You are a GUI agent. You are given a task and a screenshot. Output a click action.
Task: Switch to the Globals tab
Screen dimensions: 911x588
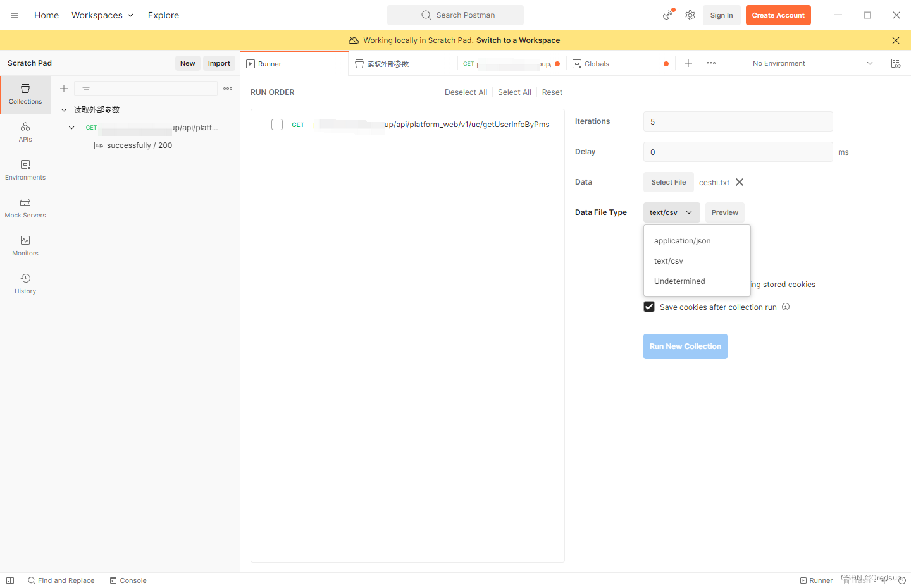(x=620, y=64)
